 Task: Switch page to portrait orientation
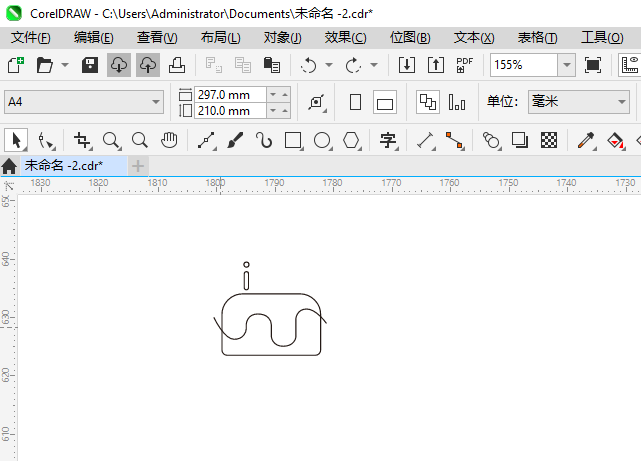tap(355, 102)
